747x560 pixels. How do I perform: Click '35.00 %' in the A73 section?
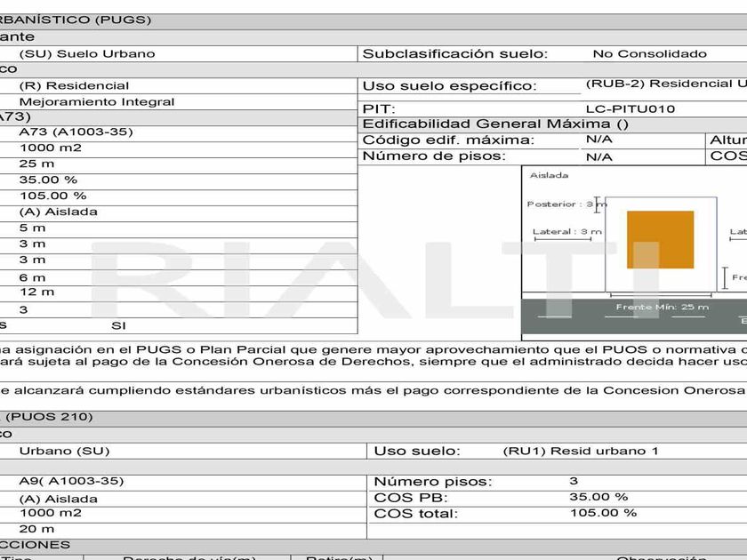click(x=48, y=180)
